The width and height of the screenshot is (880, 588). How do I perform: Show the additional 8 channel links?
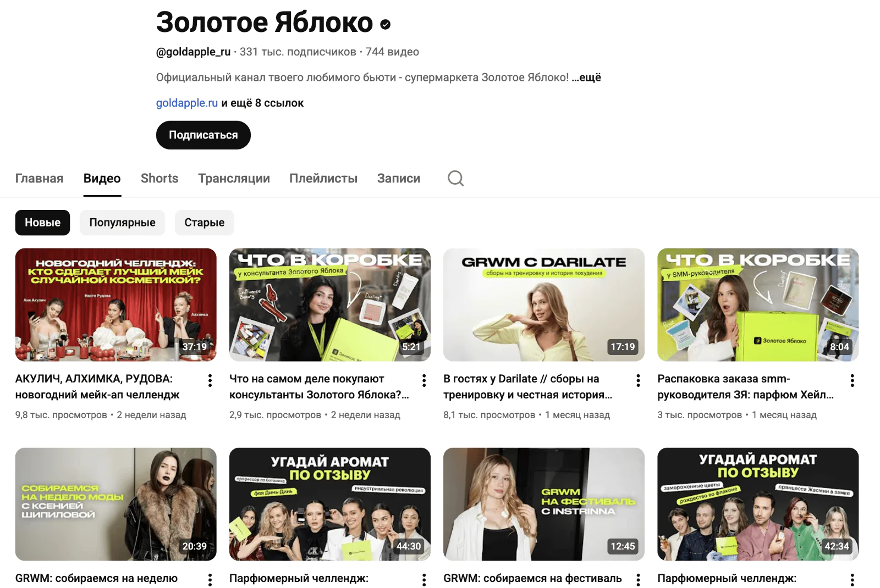pos(262,103)
